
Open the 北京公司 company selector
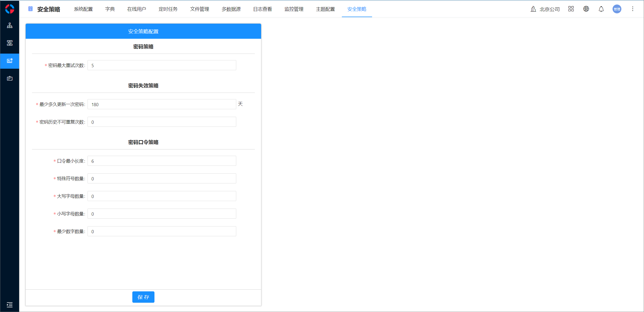tap(545, 9)
